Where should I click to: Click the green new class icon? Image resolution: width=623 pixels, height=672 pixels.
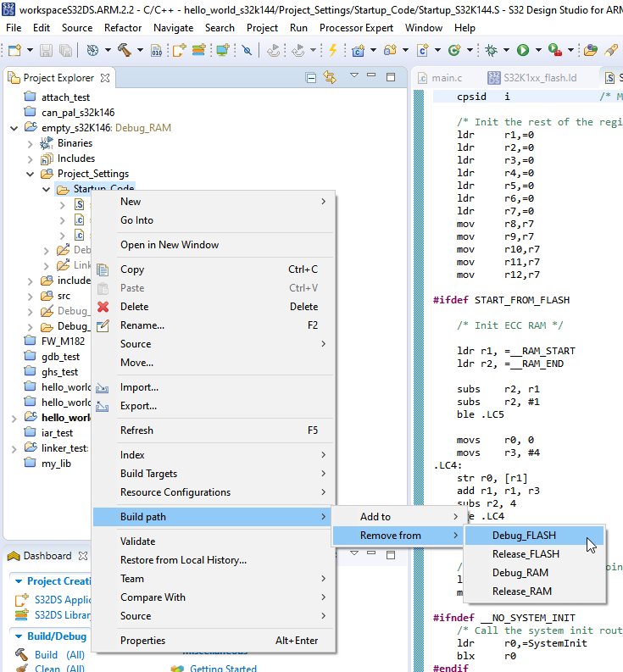click(x=454, y=50)
